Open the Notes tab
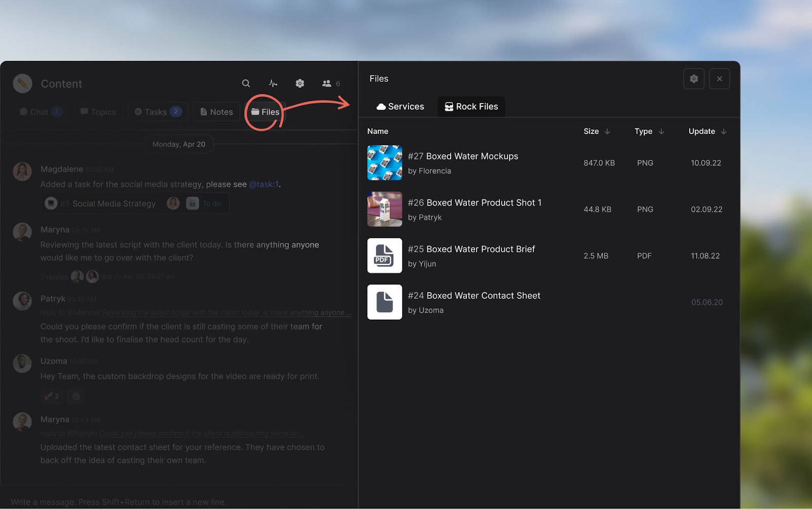The image size is (812, 509). (217, 112)
